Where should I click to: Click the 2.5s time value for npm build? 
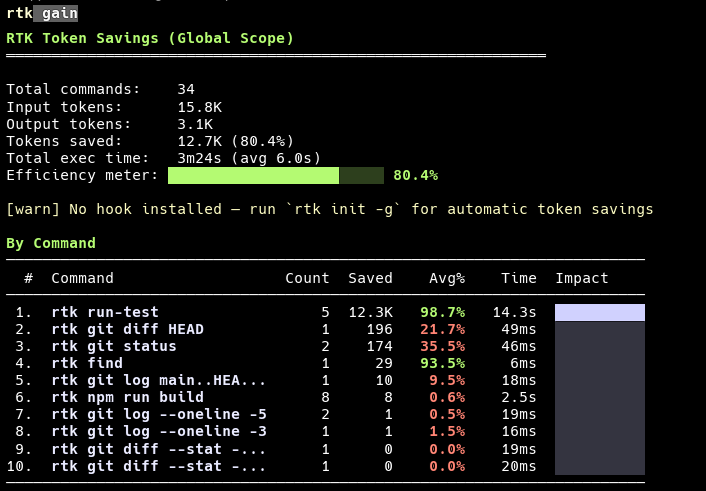(519, 397)
